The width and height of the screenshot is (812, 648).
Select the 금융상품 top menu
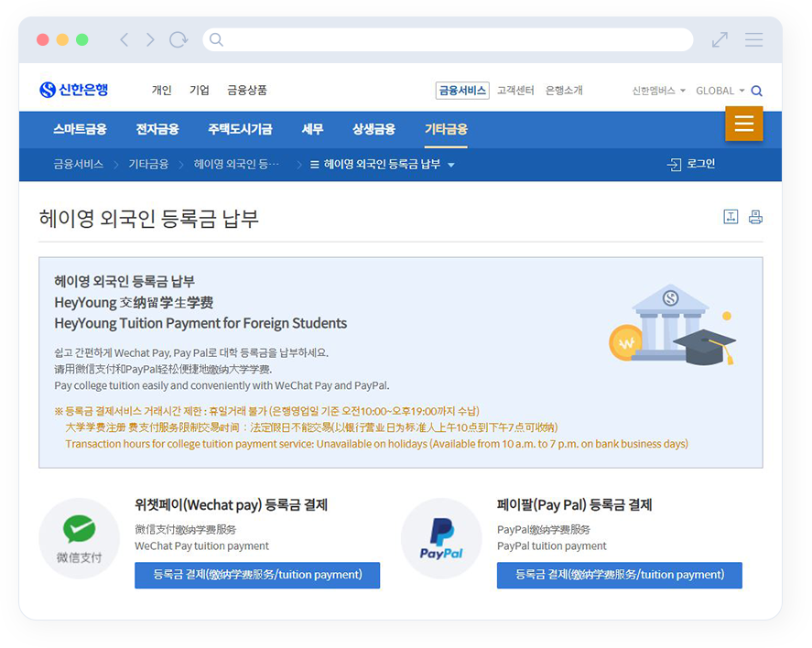point(247,91)
